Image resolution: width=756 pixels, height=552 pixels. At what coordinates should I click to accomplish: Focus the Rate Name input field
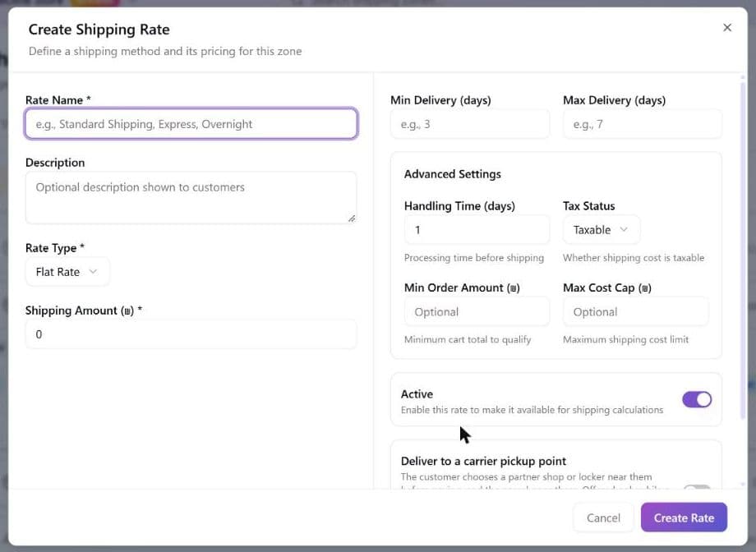pos(191,124)
